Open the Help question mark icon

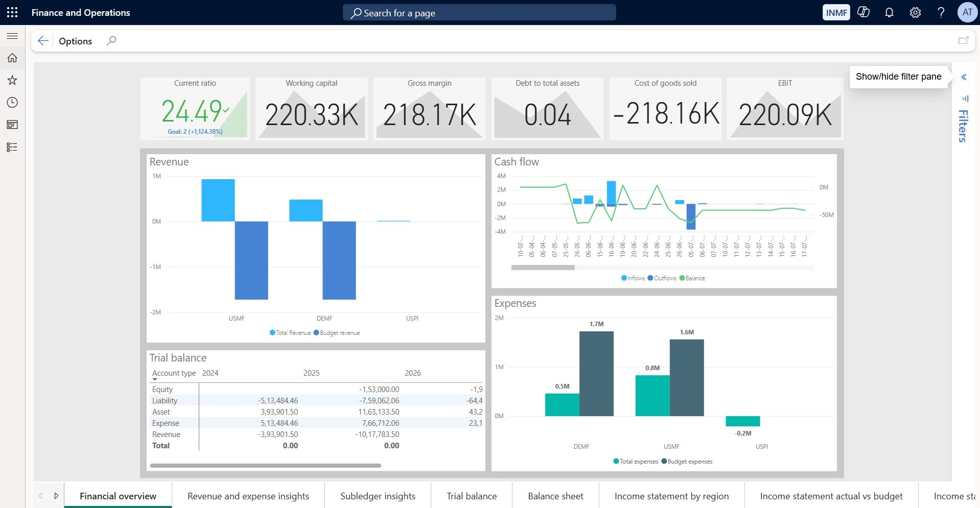[x=941, y=12]
